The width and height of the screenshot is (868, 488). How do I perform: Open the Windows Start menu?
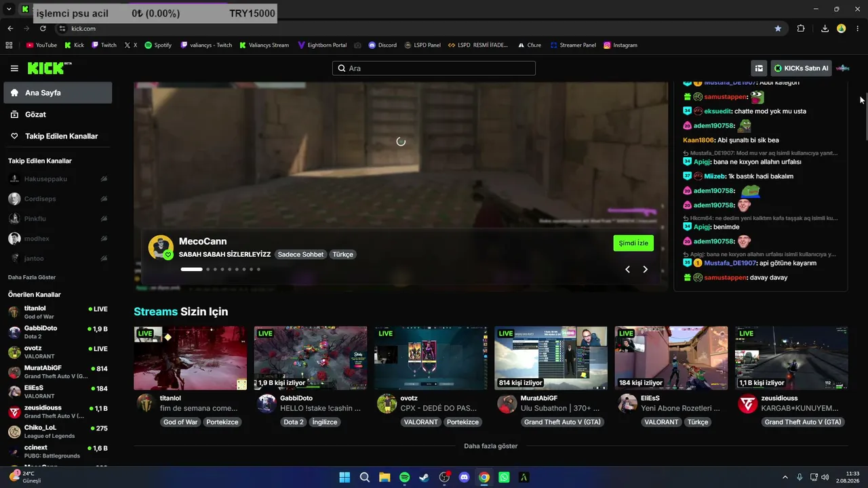point(344,477)
